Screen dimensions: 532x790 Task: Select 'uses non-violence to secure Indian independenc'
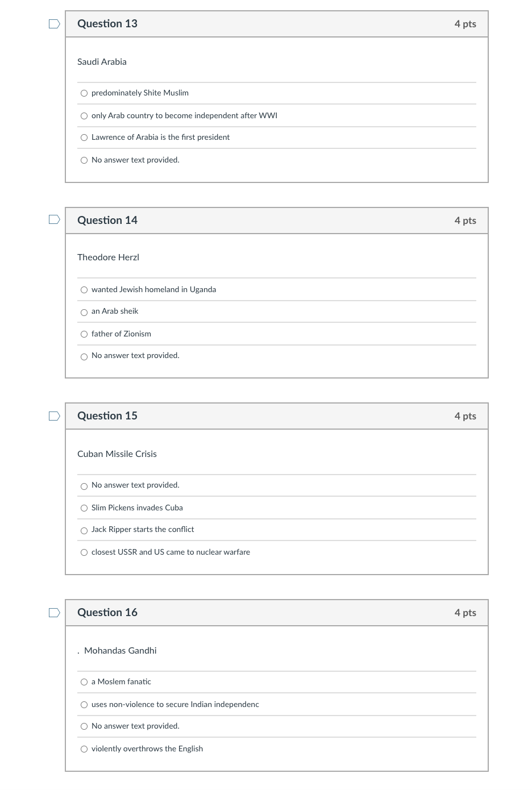click(84, 705)
